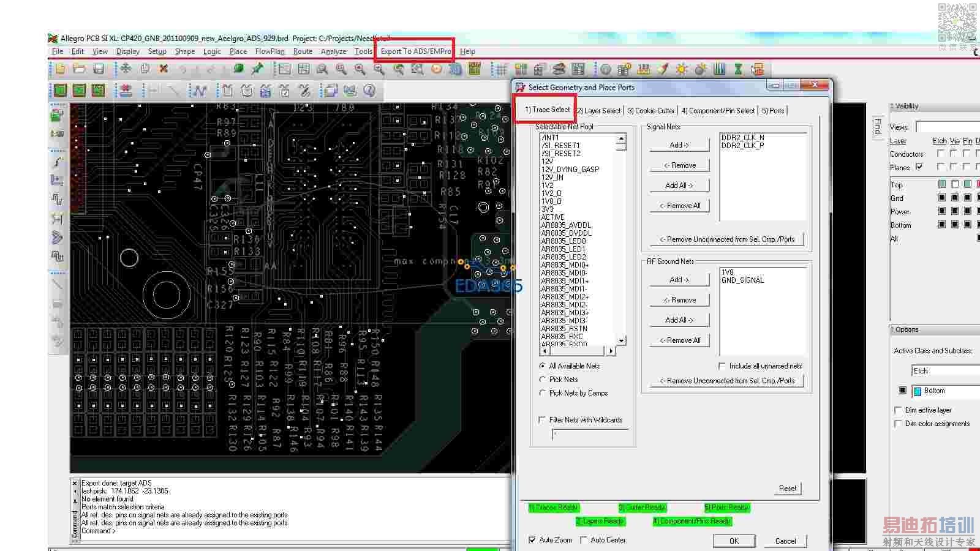Click the Save floppy disk icon
This screenshot has width=980, height=551.
98,69
